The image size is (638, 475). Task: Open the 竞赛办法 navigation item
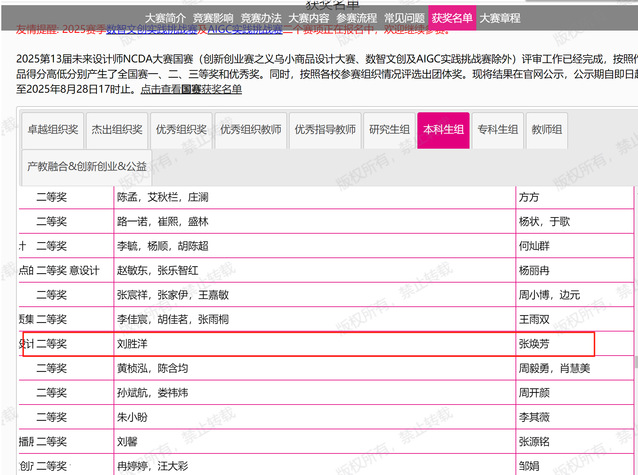(261, 18)
